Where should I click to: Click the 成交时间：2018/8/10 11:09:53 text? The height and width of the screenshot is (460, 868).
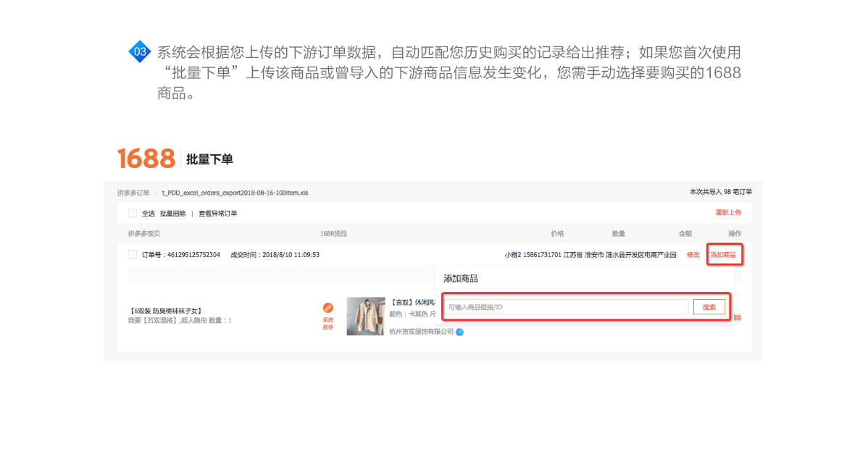275,255
